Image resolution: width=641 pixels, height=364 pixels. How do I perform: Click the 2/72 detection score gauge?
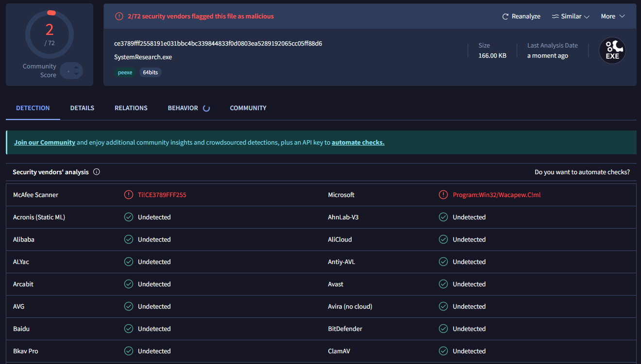[x=50, y=34]
